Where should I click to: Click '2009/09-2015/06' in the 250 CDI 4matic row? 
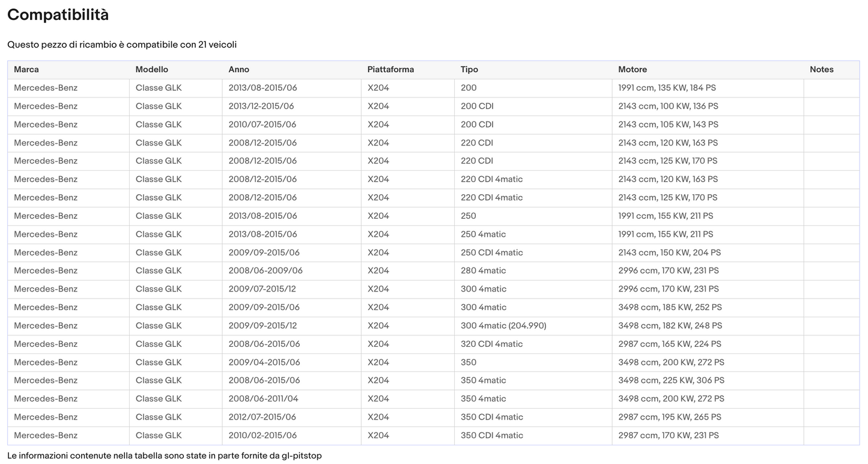264,252
